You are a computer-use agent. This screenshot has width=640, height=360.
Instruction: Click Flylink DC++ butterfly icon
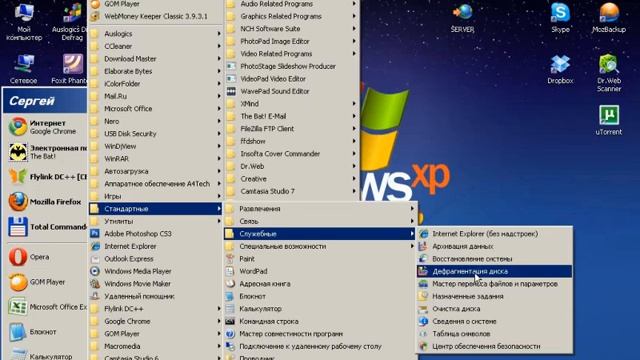click(18, 177)
